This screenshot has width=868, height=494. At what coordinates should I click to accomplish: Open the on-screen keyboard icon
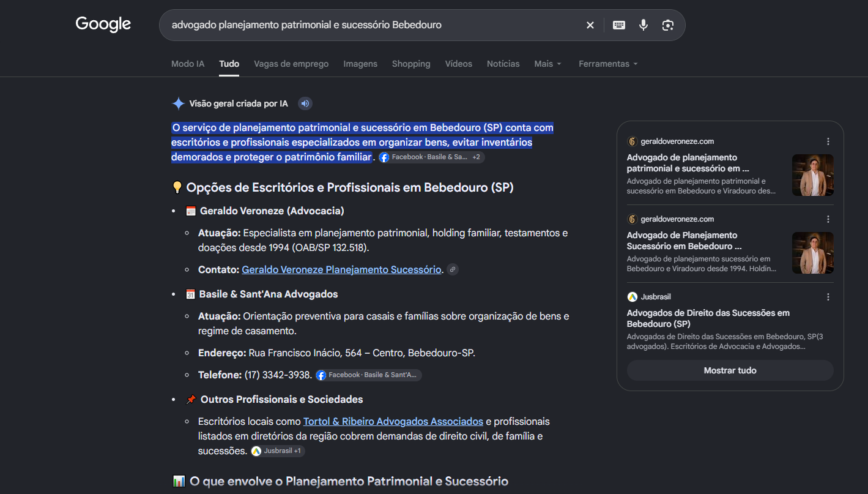(x=619, y=25)
